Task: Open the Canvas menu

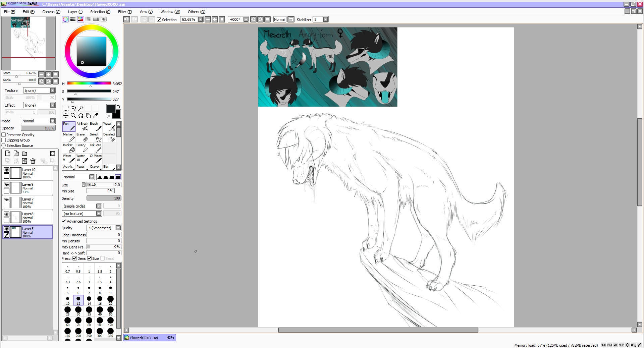Action: tap(51, 12)
